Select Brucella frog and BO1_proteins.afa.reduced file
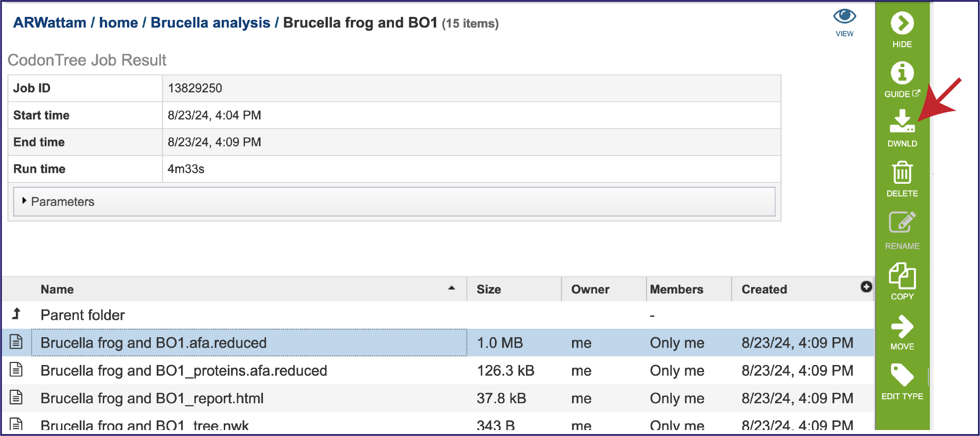 184,370
